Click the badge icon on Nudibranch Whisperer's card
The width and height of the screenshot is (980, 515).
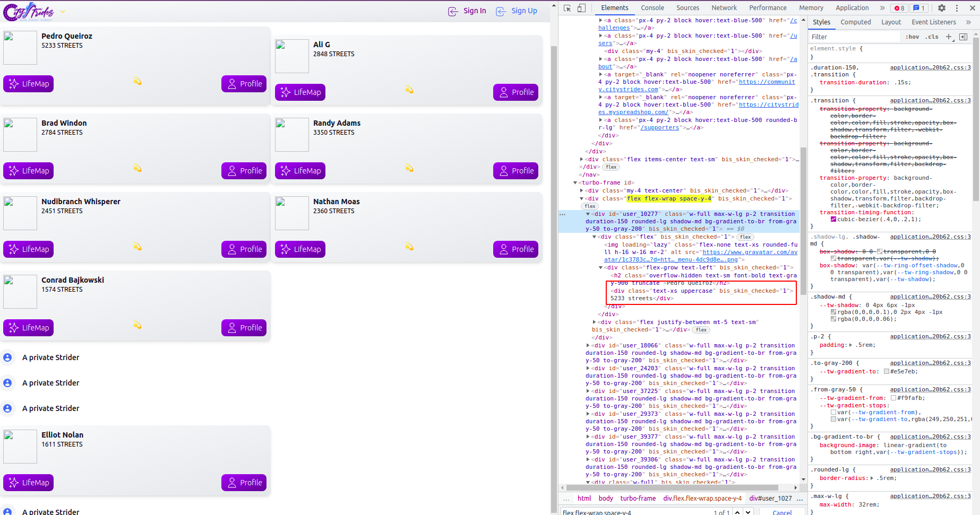(137, 247)
